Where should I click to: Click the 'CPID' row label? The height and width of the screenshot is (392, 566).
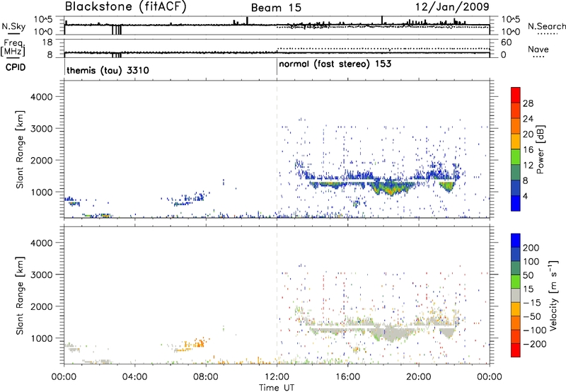pos(16,67)
